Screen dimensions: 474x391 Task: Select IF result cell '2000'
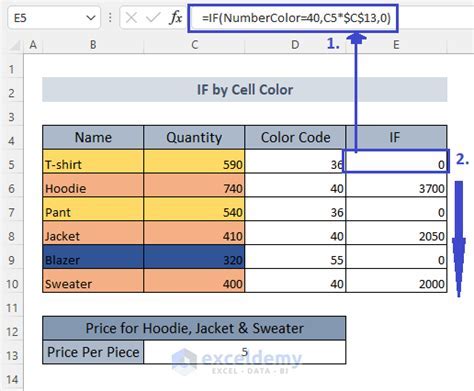pyautogui.click(x=396, y=281)
